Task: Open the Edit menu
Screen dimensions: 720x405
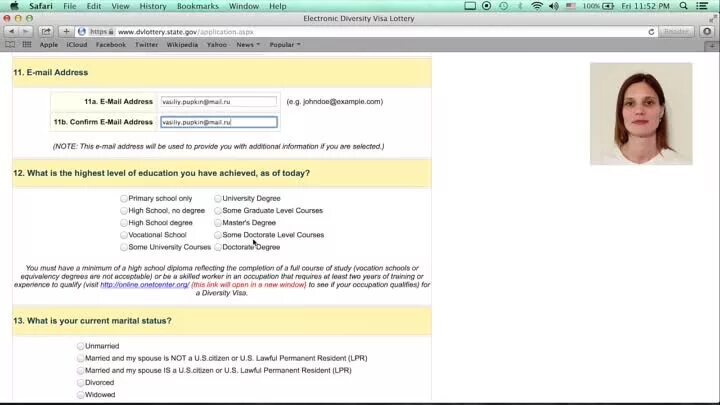Action: click(x=94, y=6)
